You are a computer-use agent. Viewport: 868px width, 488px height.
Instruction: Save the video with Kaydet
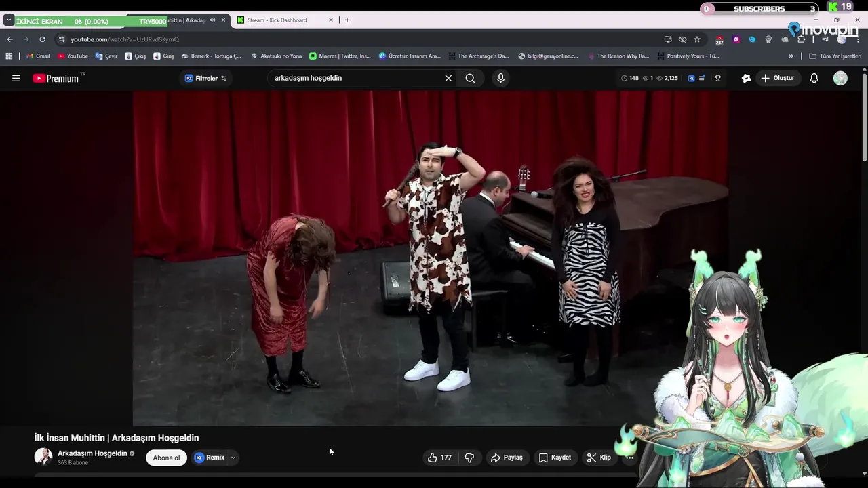[555, 457]
